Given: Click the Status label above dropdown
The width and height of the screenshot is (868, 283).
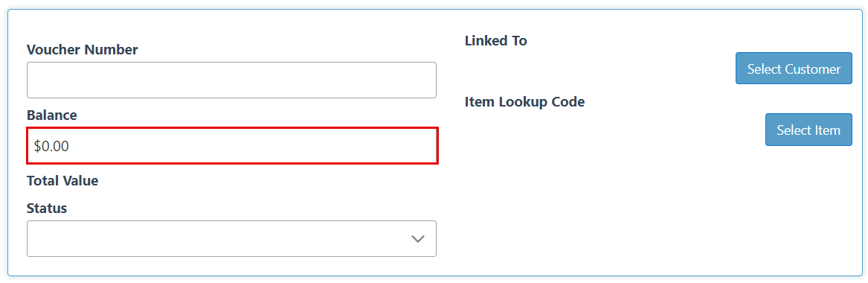Looking at the screenshot, I should (47, 209).
